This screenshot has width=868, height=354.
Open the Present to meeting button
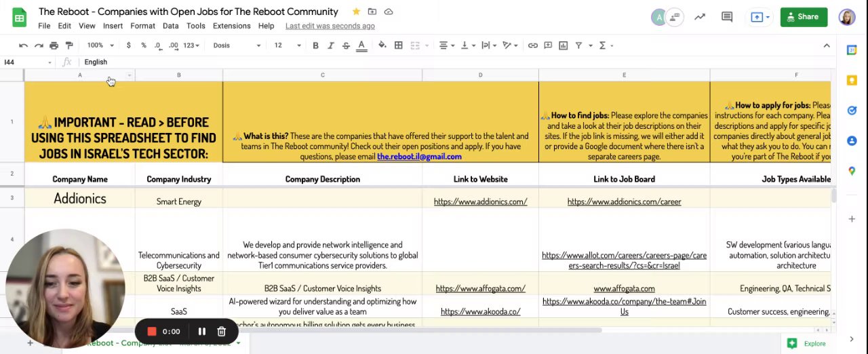[759, 17]
